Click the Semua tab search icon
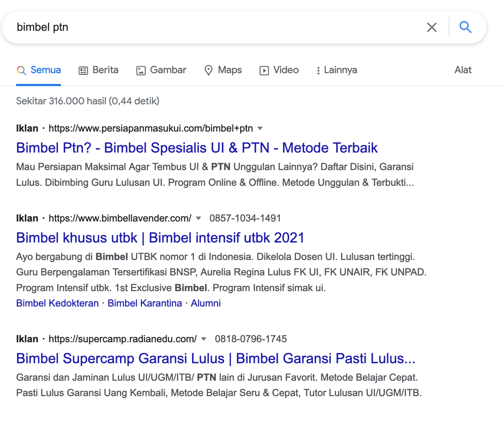 (22, 71)
